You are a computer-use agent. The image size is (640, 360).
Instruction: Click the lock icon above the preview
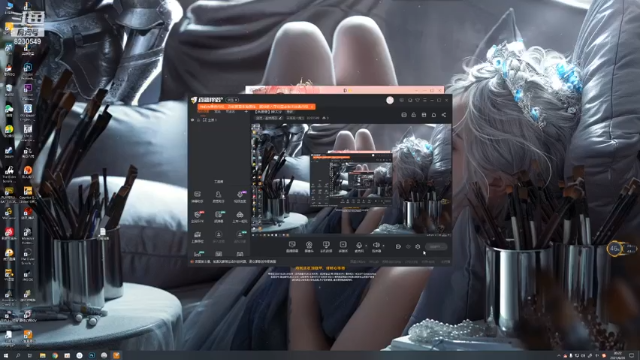point(414,115)
